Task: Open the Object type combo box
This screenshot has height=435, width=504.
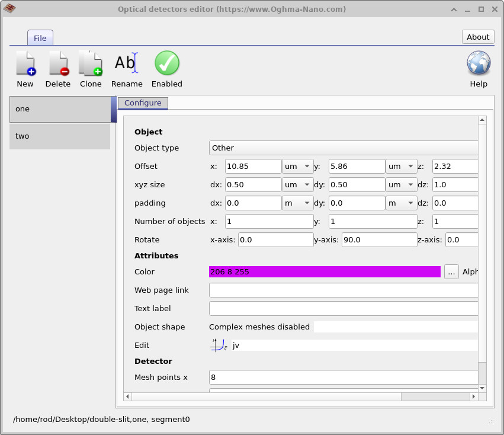Action: tap(344, 148)
